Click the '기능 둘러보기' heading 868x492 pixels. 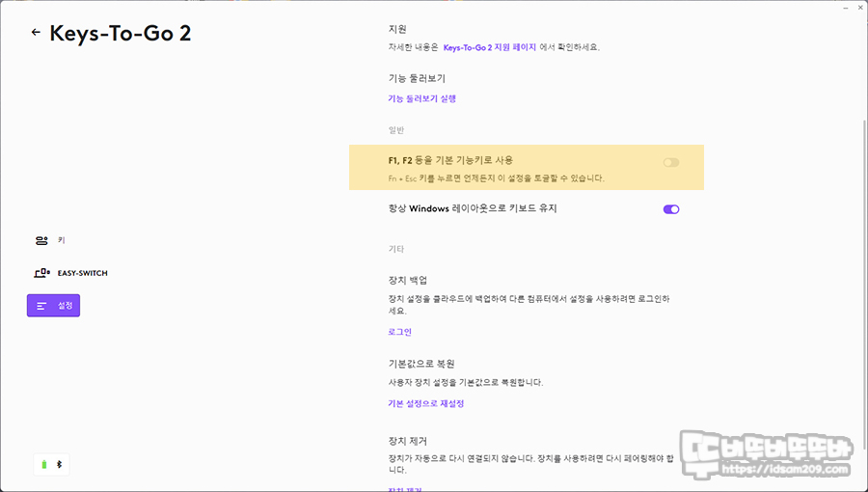[x=417, y=78]
